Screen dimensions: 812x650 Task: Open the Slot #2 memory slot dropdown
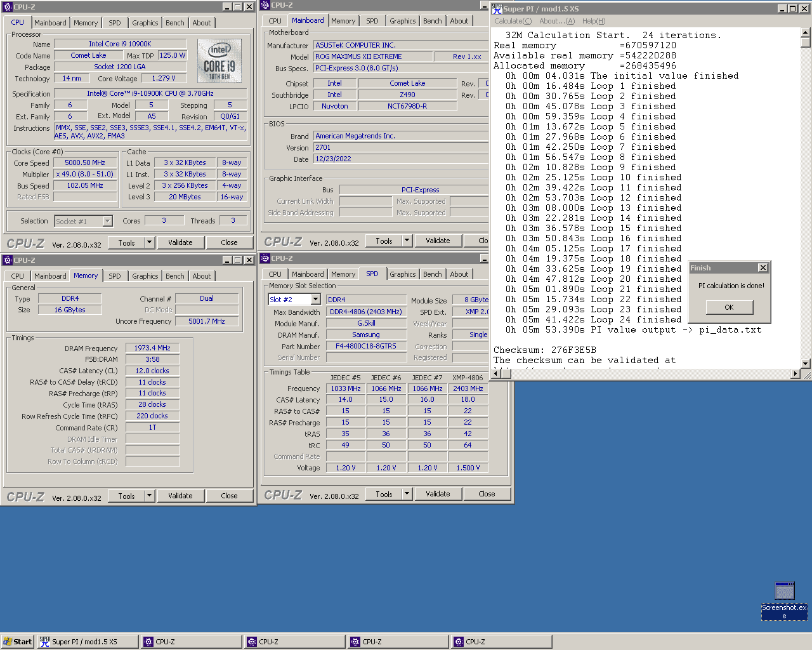315,300
